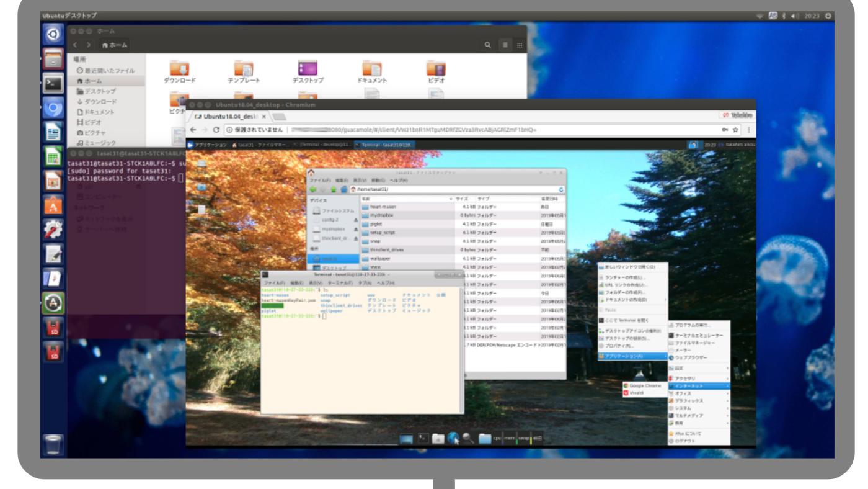Open terminal icon in remote bottom dock
Viewport: 868px width, 489px height.
(x=422, y=439)
